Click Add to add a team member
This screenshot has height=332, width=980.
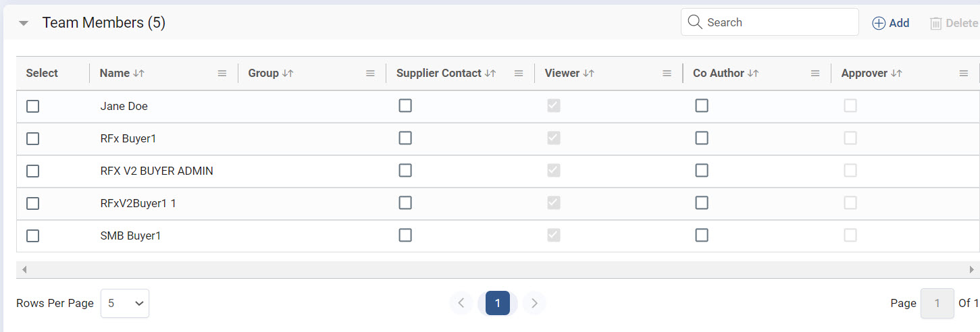tap(891, 23)
